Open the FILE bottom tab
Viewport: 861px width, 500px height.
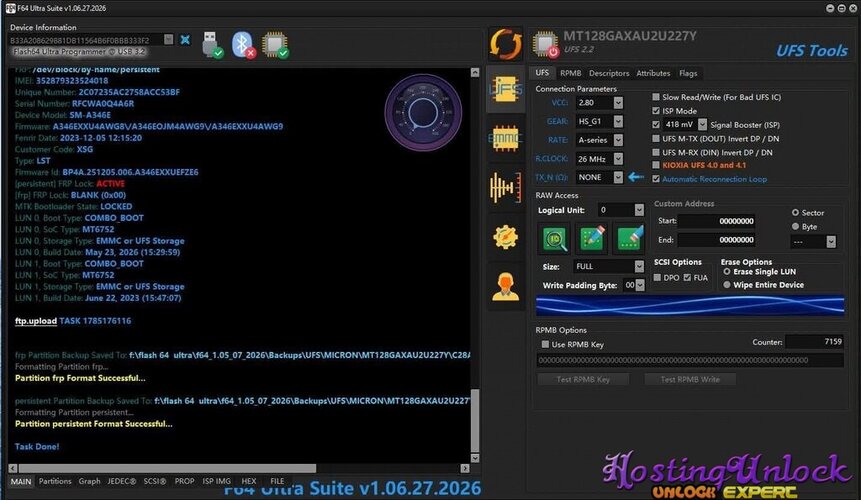coord(277,481)
